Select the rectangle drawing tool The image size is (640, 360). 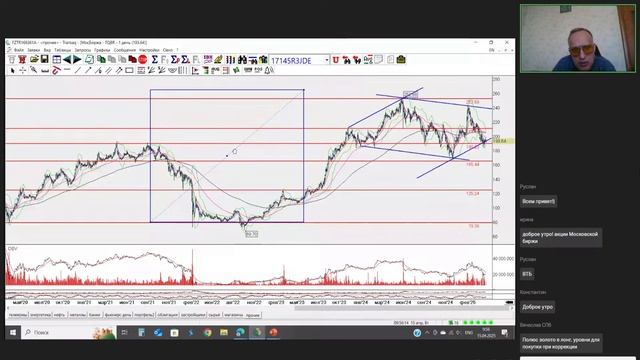click(x=129, y=71)
